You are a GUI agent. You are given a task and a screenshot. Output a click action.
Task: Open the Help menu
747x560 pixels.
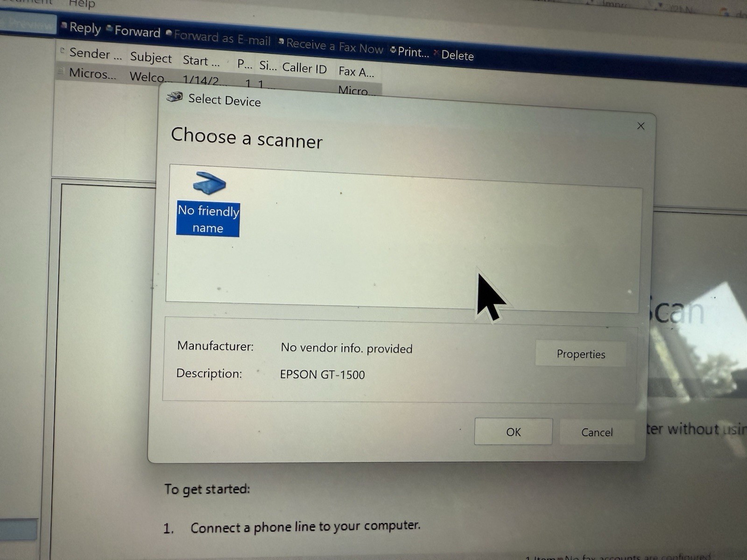[82, 4]
